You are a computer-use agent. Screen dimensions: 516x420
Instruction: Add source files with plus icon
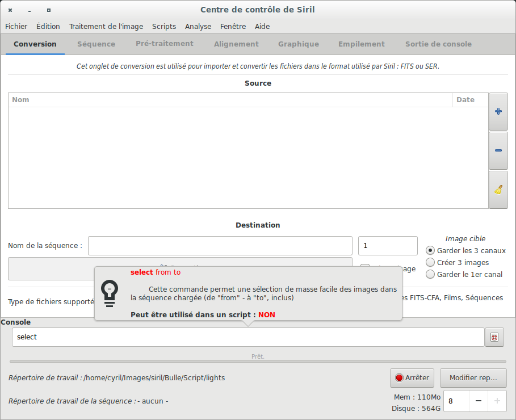tap(498, 112)
